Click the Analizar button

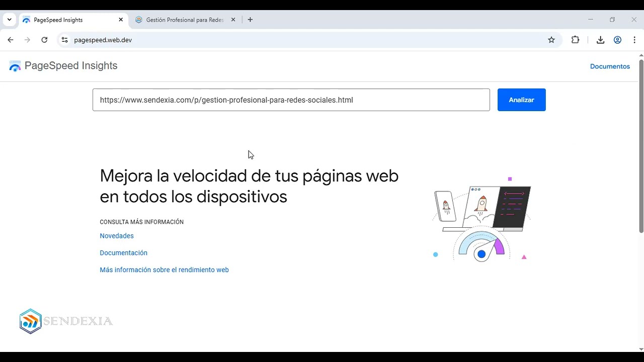pyautogui.click(x=521, y=100)
